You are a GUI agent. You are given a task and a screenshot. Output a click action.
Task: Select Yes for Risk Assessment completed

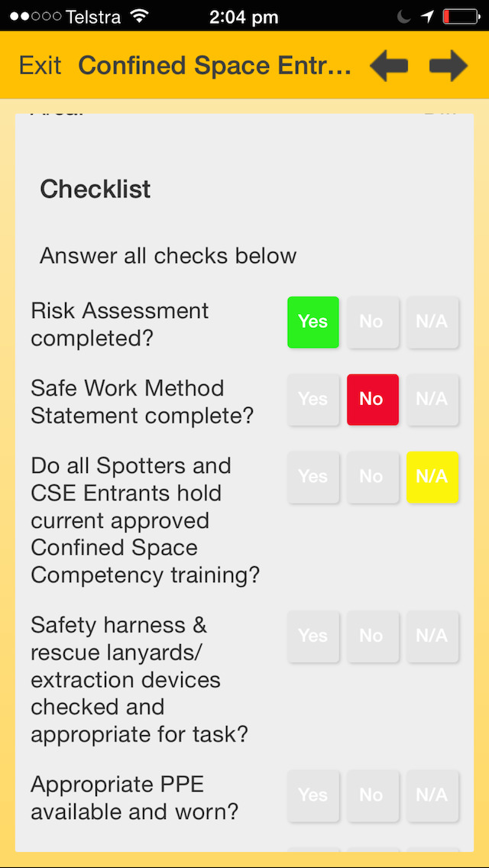[313, 322]
